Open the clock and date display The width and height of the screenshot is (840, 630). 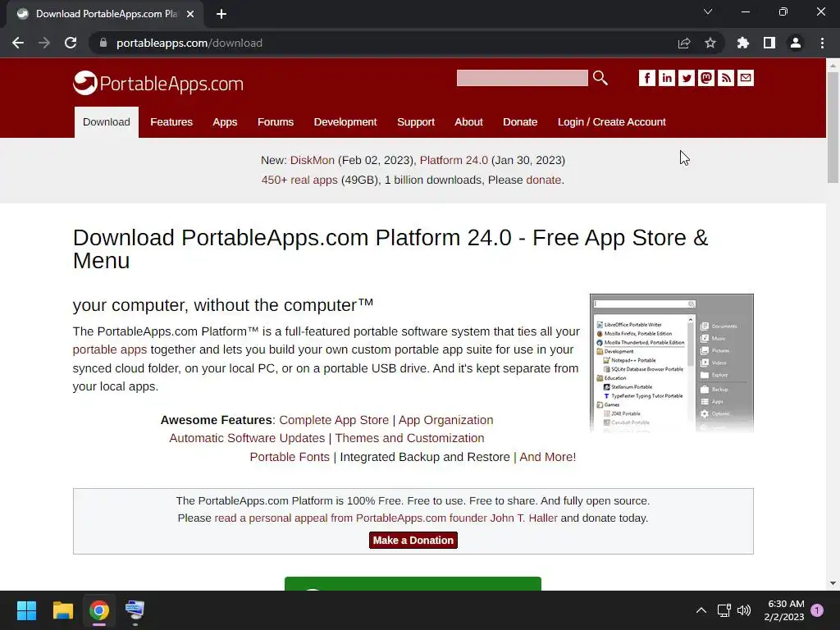click(785, 610)
